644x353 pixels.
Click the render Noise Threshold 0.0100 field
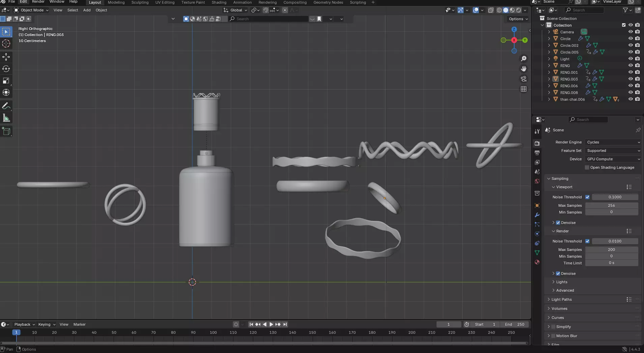pos(615,241)
